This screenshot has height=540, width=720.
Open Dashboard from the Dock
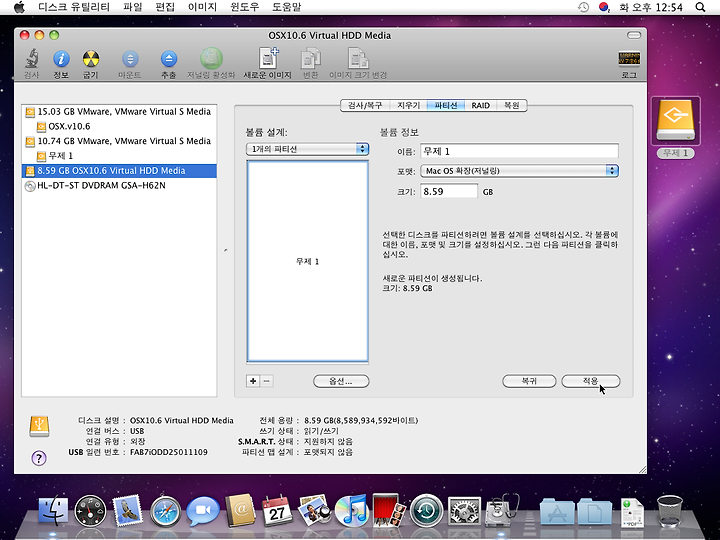click(90, 511)
